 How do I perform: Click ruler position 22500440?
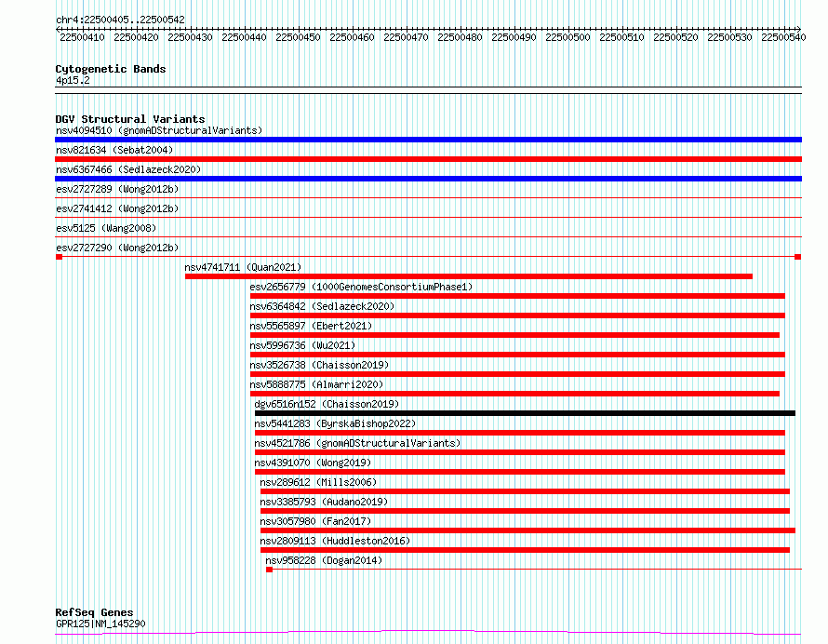pos(244,37)
